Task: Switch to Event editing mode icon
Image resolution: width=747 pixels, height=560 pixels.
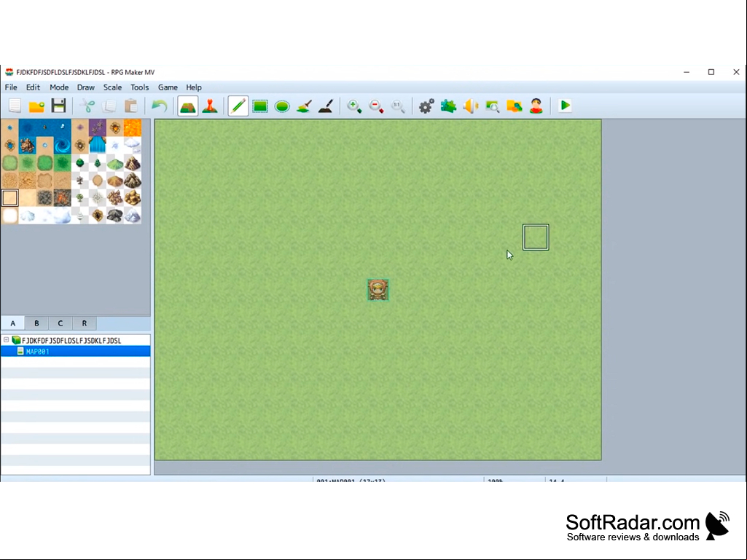Action: tap(210, 106)
